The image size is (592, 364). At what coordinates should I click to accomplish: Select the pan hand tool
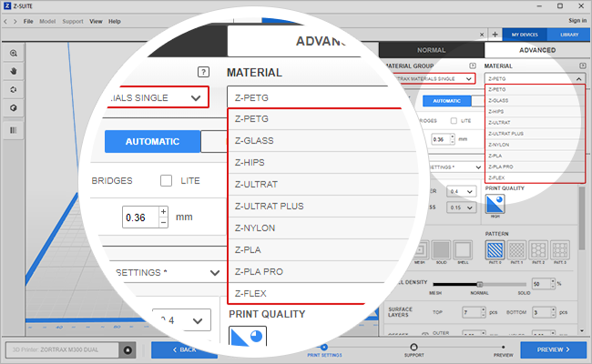[x=14, y=71]
